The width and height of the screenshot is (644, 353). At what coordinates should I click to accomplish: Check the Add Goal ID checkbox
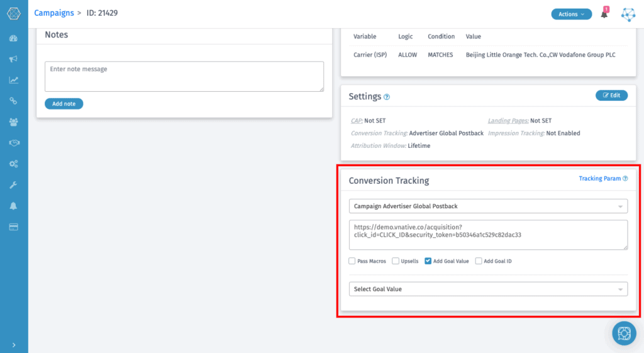pyautogui.click(x=479, y=261)
